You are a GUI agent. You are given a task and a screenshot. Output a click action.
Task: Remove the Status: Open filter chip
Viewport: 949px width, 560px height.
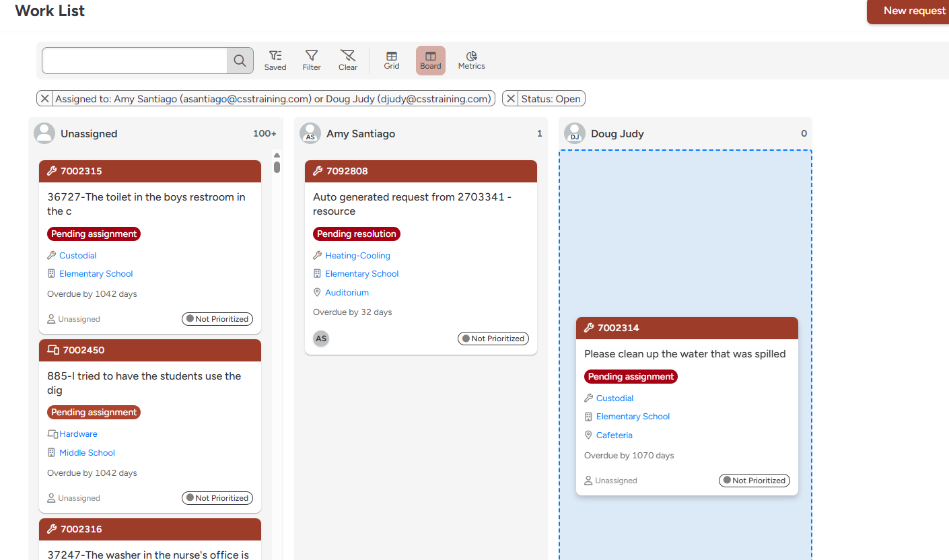pyautogui.click(x=511, y=99)
